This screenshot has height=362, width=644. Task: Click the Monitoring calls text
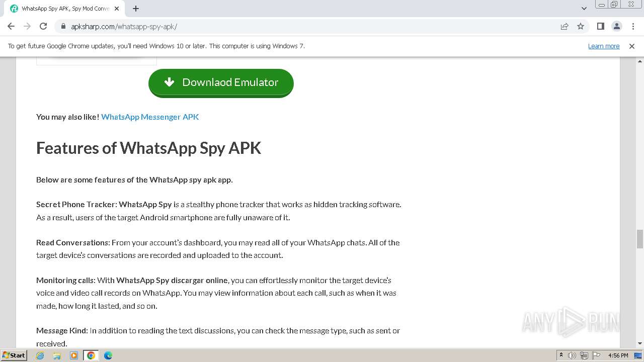[65, 280]
